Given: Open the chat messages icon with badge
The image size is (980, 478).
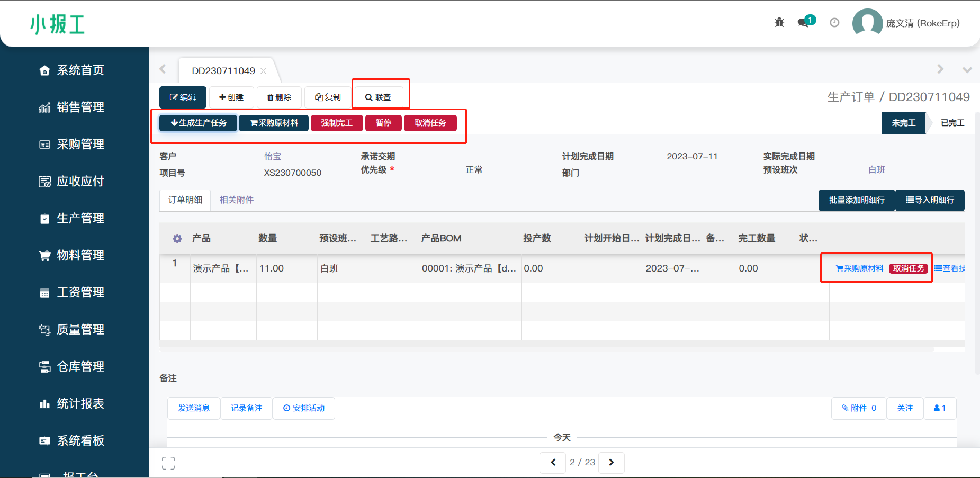Looking at the screenshot, I should point(804,23).
